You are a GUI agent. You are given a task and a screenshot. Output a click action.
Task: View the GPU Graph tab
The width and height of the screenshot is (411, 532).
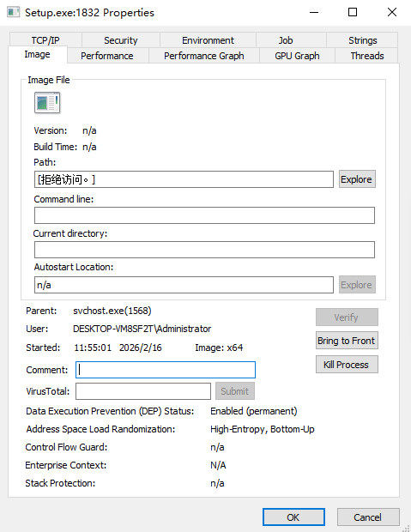point(297,56)
